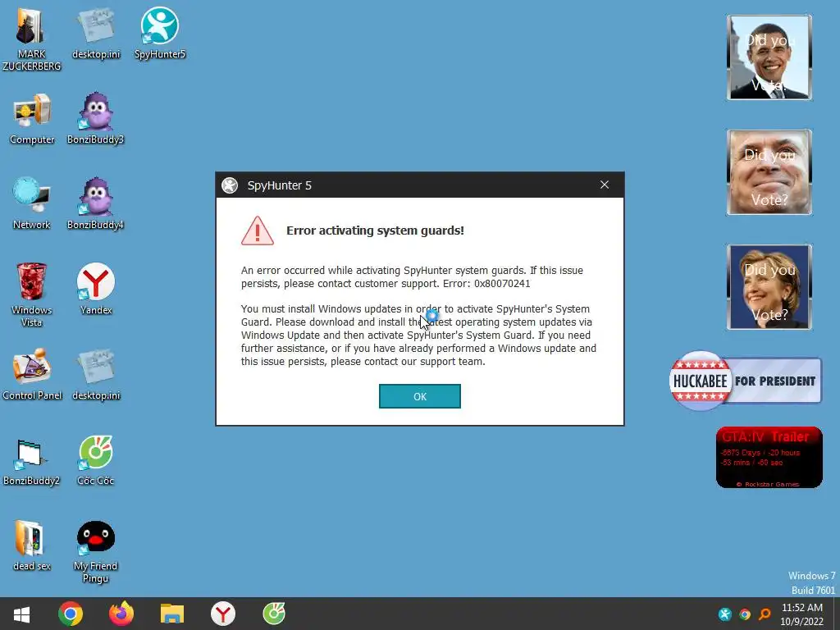Click the red warning triangle icon
This screenshot has width=840, height=630.
pyautogui.click(x=257, y=231)
